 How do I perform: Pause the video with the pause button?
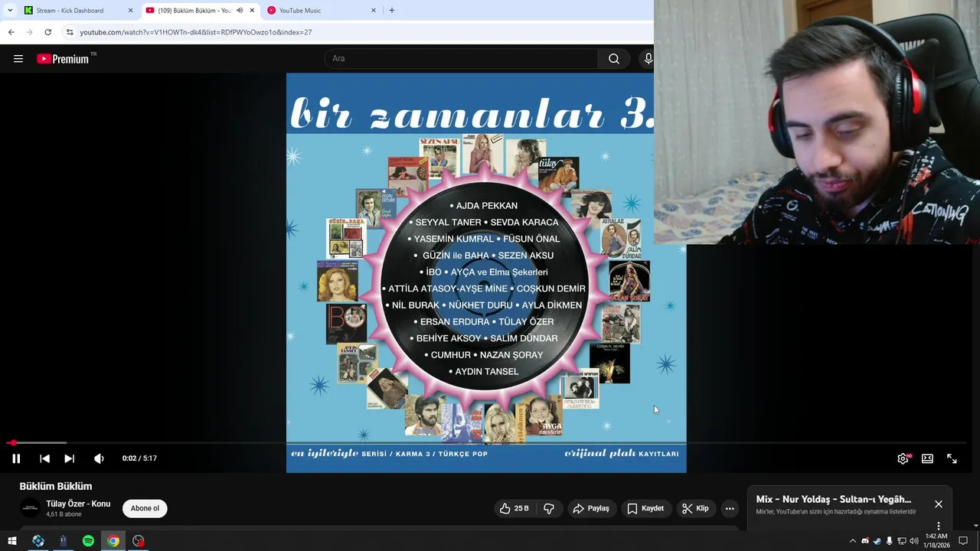point(16,458)
